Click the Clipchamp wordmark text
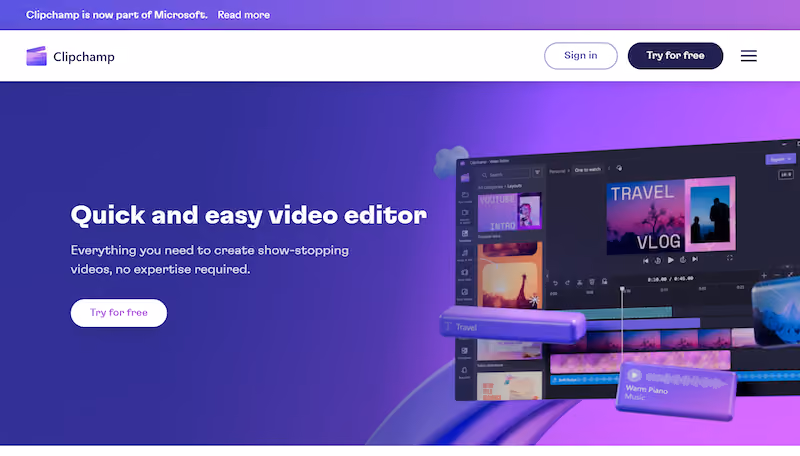The width and height of the screenshot is (800, 456). click(84, 57)
